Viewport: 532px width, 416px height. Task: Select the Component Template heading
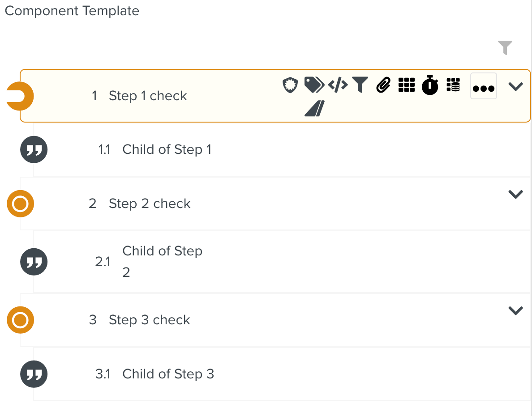72,11
